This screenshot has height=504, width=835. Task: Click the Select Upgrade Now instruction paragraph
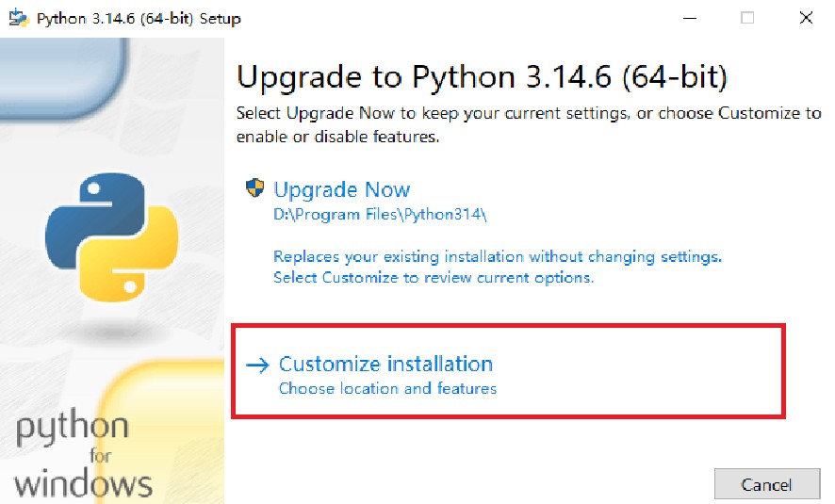point(529,124)
